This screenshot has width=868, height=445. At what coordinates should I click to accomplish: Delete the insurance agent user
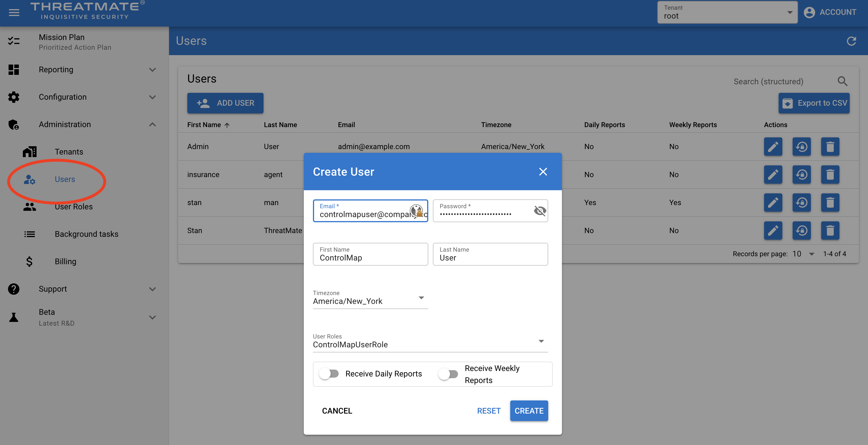point(830,175)
